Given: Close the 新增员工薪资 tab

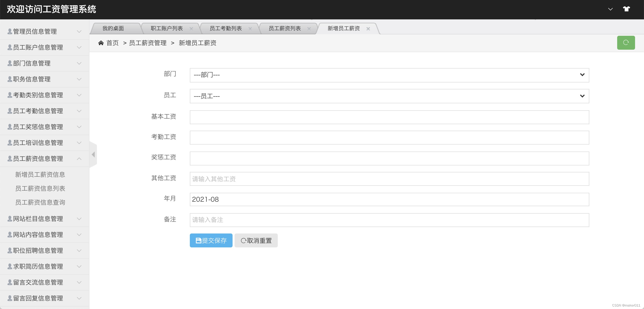Looking at the screenshot, I should [x=368, y=29].
